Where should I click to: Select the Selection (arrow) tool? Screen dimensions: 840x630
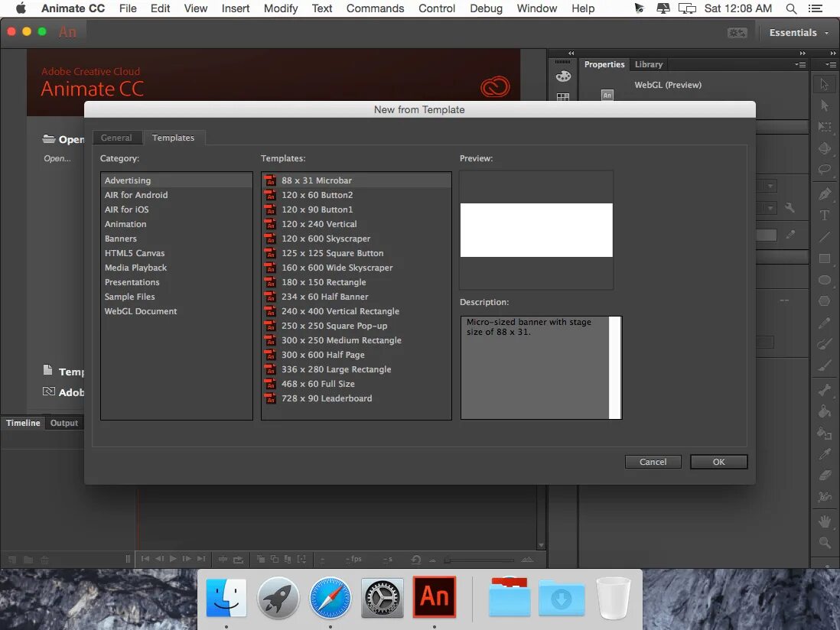click(825, 84)
